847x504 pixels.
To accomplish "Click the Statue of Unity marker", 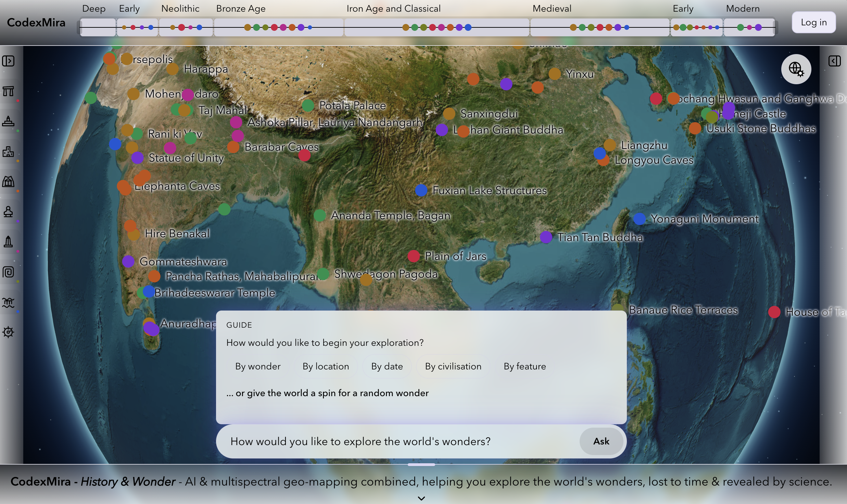I will coord(137,158).
